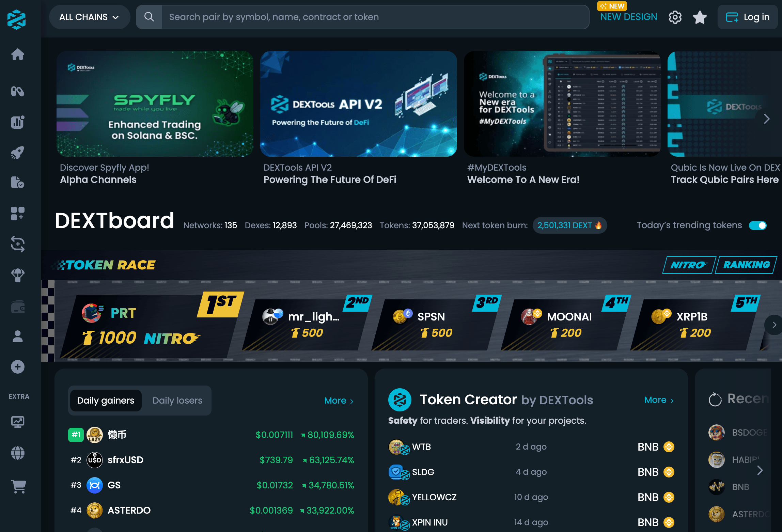The width and height of the screenshot is (782, 532).
Task: Open the Token Audit document icon
Action: coord(18,183)
